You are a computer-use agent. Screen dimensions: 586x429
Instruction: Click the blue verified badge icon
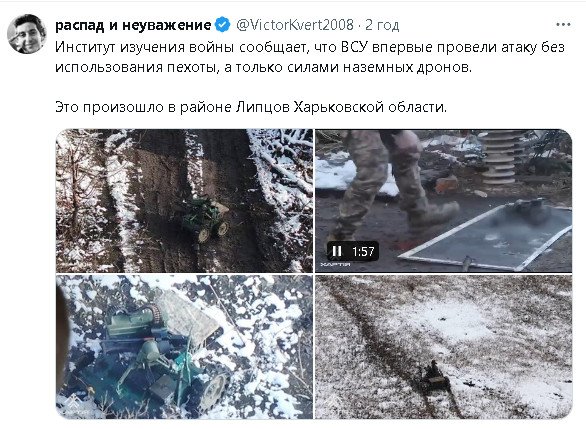(x=222, y=25)
